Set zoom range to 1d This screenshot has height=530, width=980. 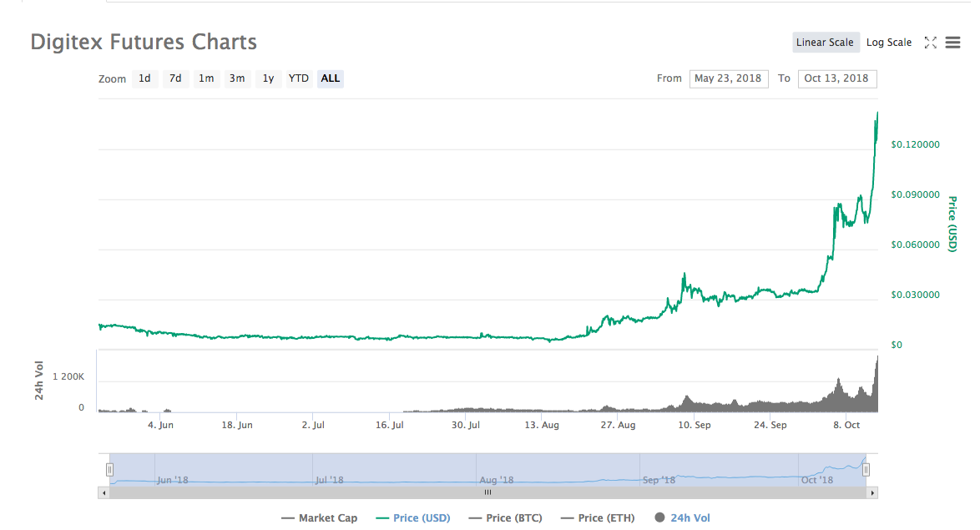(144, 78)
